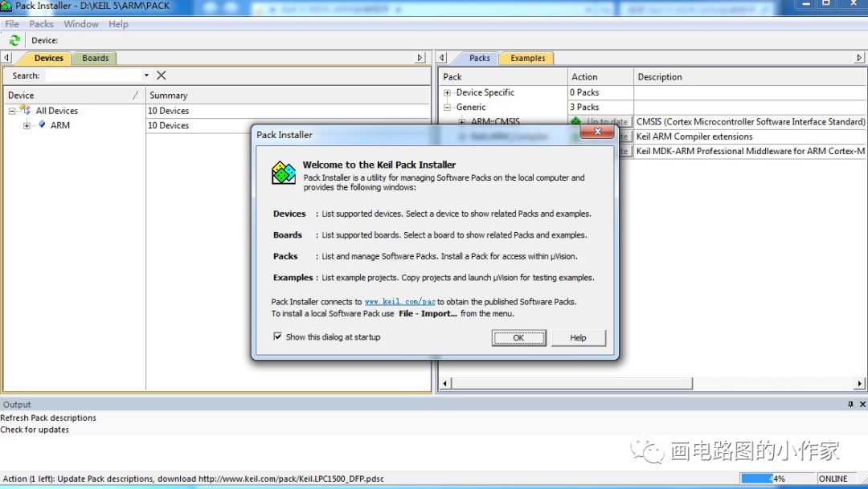
Task: Switch to the Packs tab
Action: [479, 58]
